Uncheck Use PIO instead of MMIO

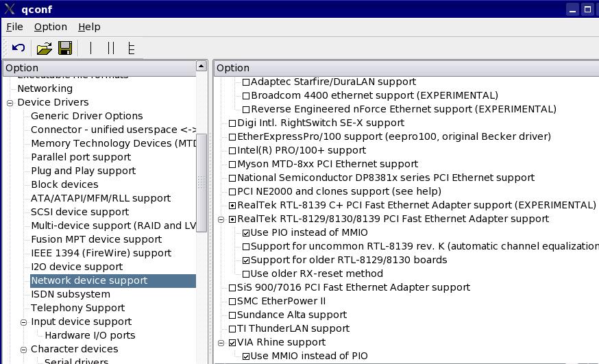coord(246,233)
